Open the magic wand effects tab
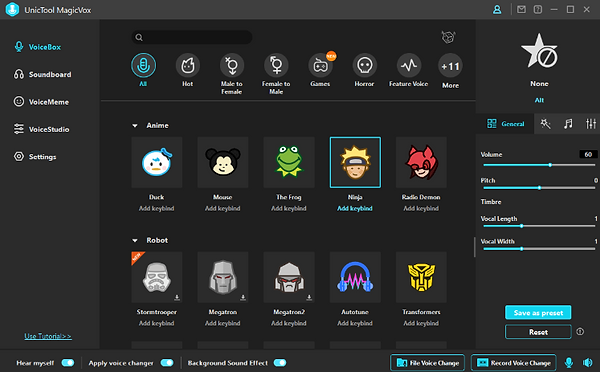600x372 pixels. [545, 124]
